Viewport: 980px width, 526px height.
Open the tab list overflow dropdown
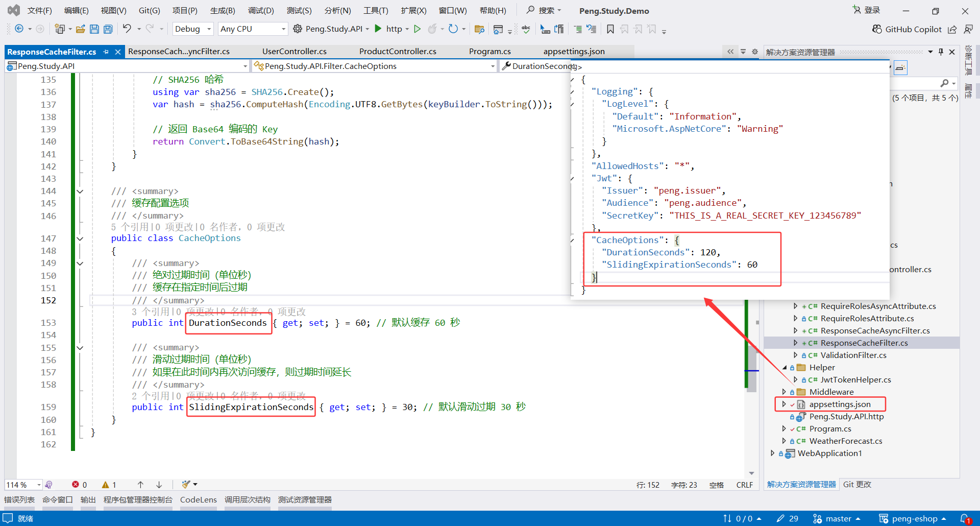coord(743,52)
